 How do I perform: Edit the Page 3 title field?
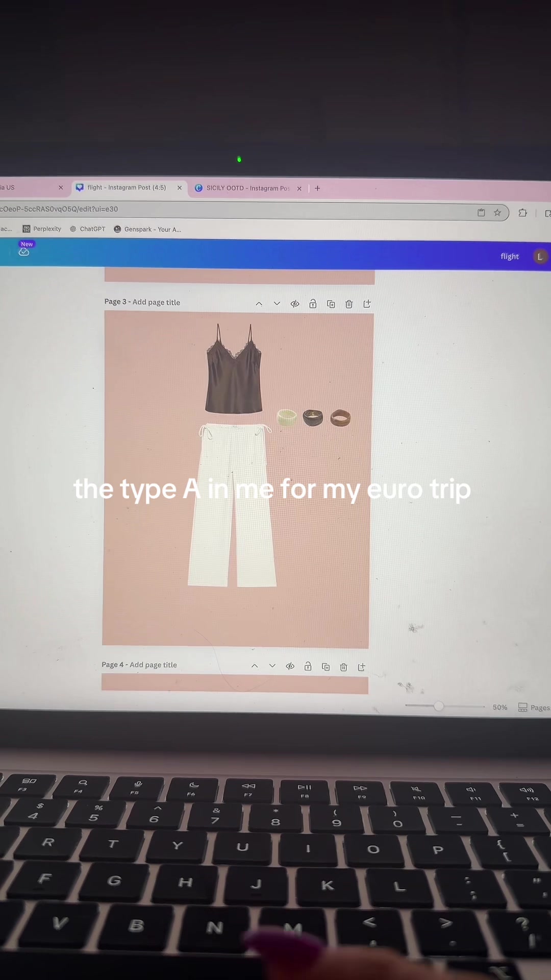(156, 302)
